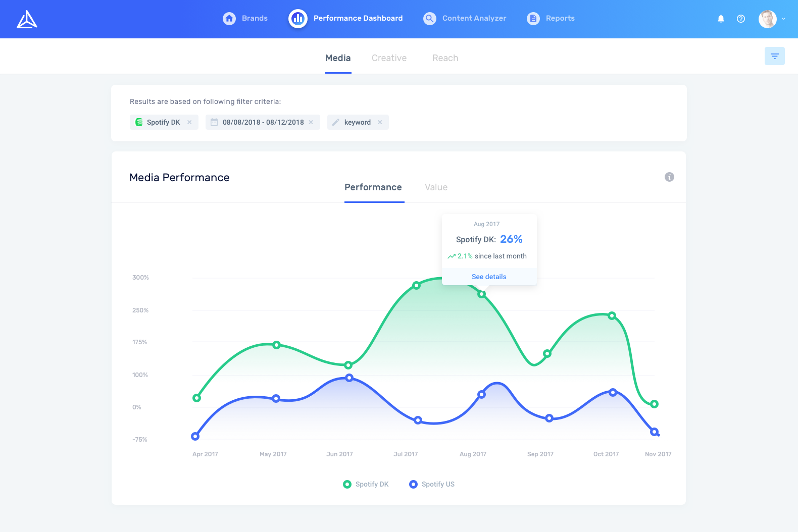Select Spotify DK May 2017 data point

coord(276,345)
